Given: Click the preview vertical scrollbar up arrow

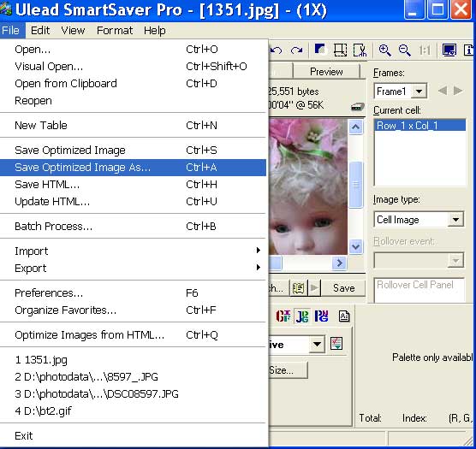Looking at the screenshot, I should (x=355, y=127).
